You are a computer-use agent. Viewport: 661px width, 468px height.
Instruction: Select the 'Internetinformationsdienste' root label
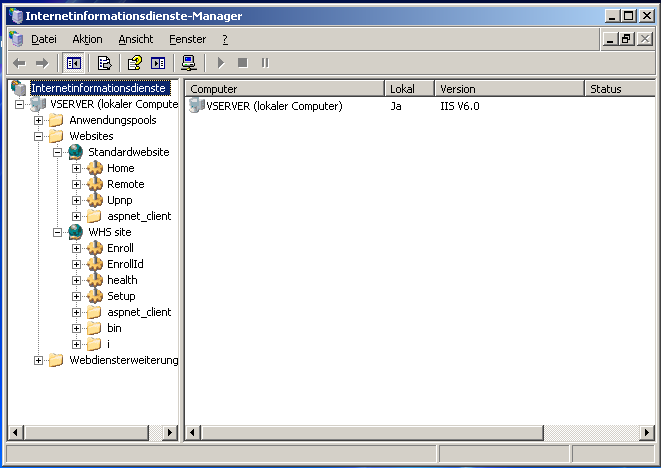100,88
